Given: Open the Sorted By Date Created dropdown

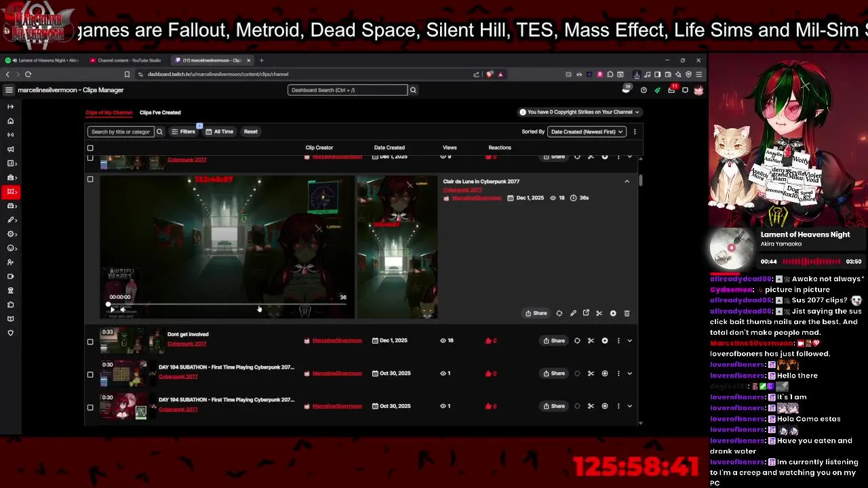Looking at the screenshot, I should [x=587, y=131].
